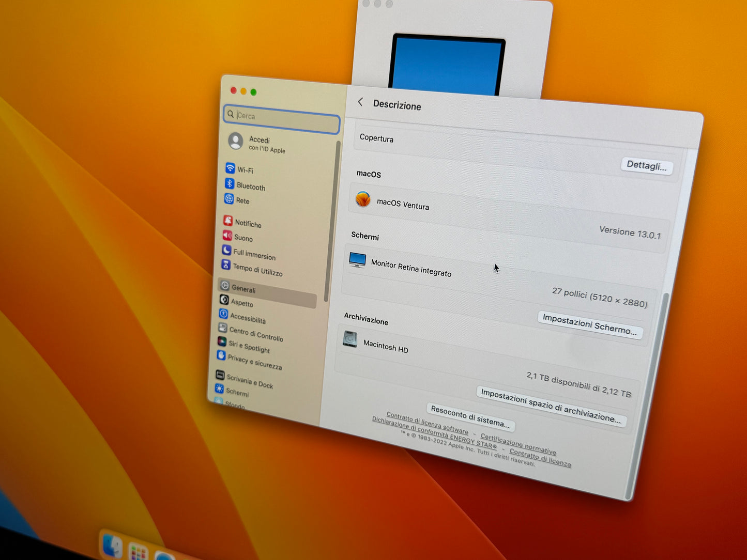The height and width of the screenshot is (560, 747).
Task: Select Generali gear icon in sidebar
Action: [225, 286]
